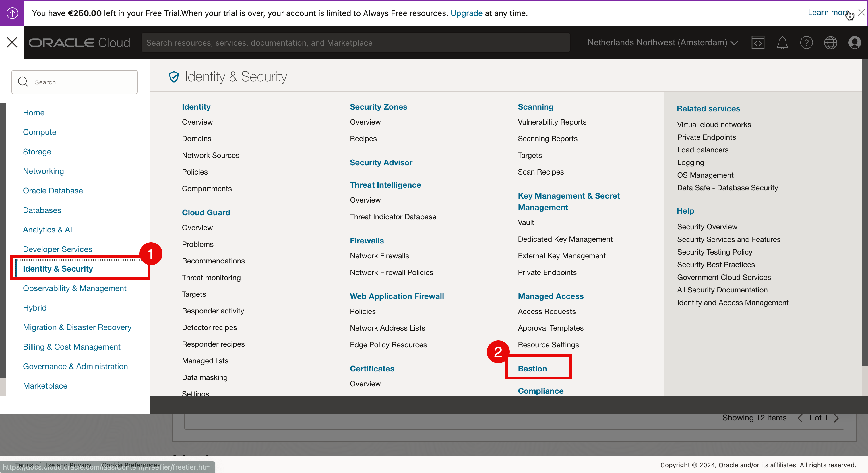Open the Networking menu category
The width and height of the screenshot is (868, 473).
[43, 171]
